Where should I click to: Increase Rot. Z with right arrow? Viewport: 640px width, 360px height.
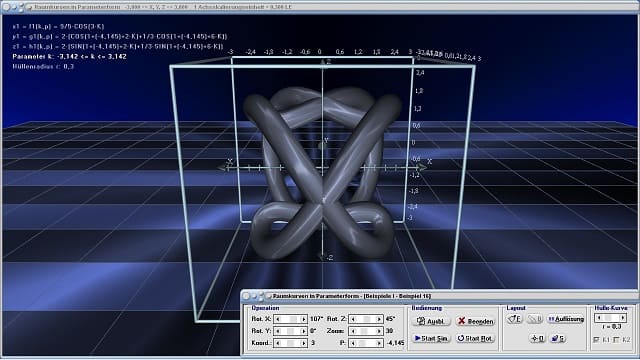coord(379,319)
